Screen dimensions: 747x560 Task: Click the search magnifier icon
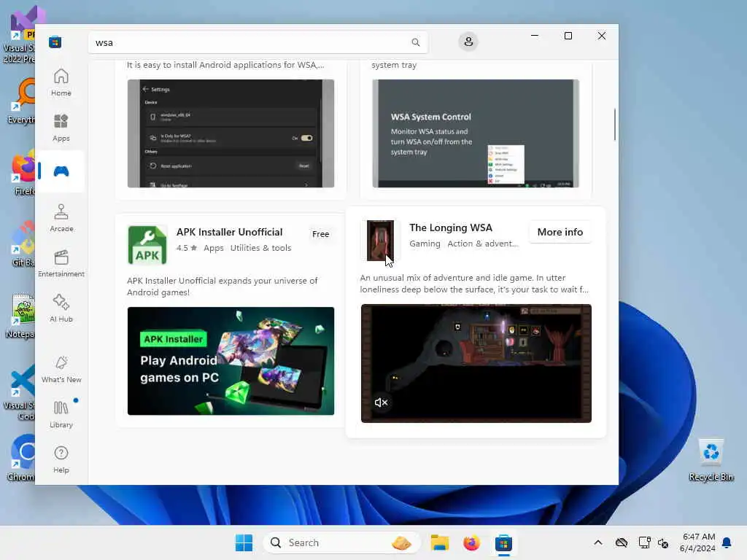(415, 42)
